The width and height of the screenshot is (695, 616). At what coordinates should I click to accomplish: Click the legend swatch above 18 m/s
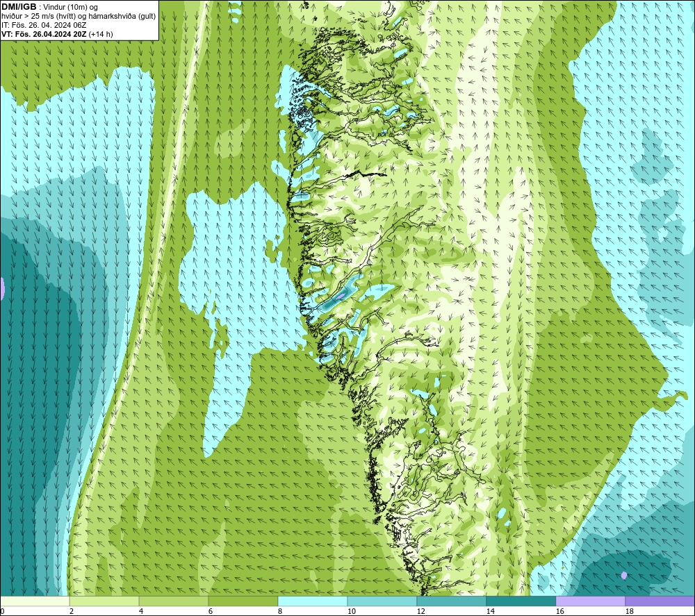(660, 601)
